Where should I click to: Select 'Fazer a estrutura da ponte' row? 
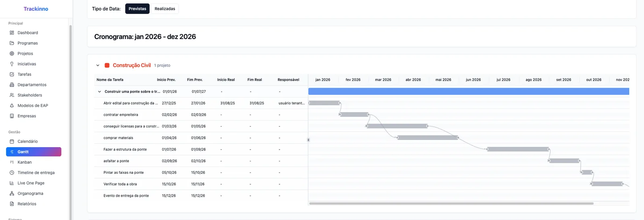coord(201,150)
